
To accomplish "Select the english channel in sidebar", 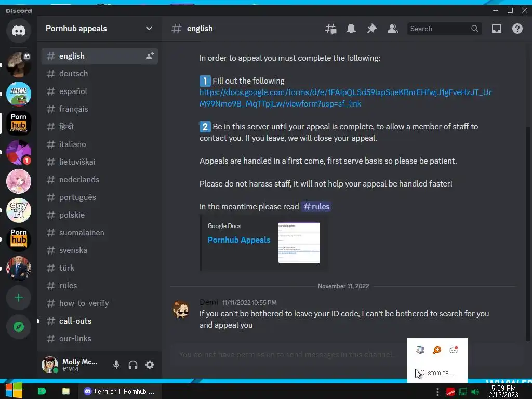I will coord(99,56).
